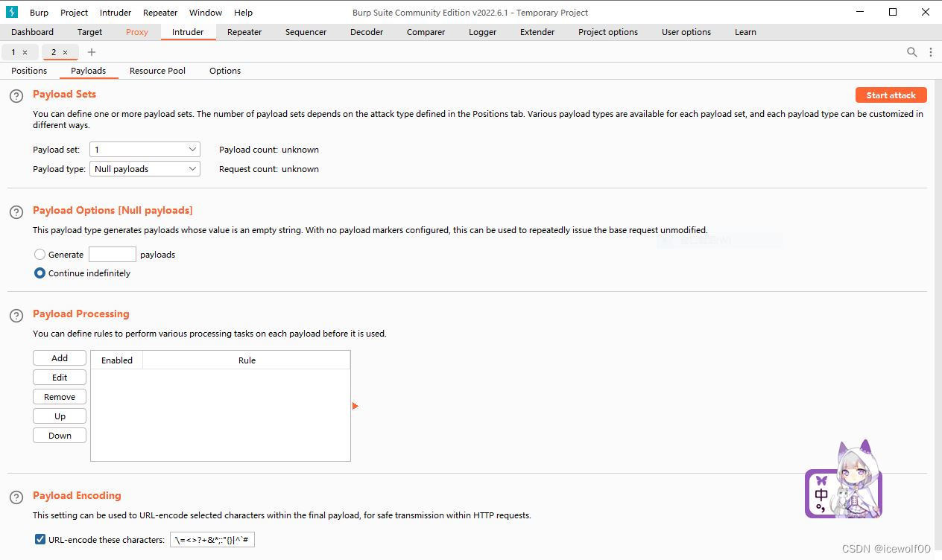Viewport: 942px width, 560px height.
Task: Click the Generate payloads count field
Action: point(113,255)
